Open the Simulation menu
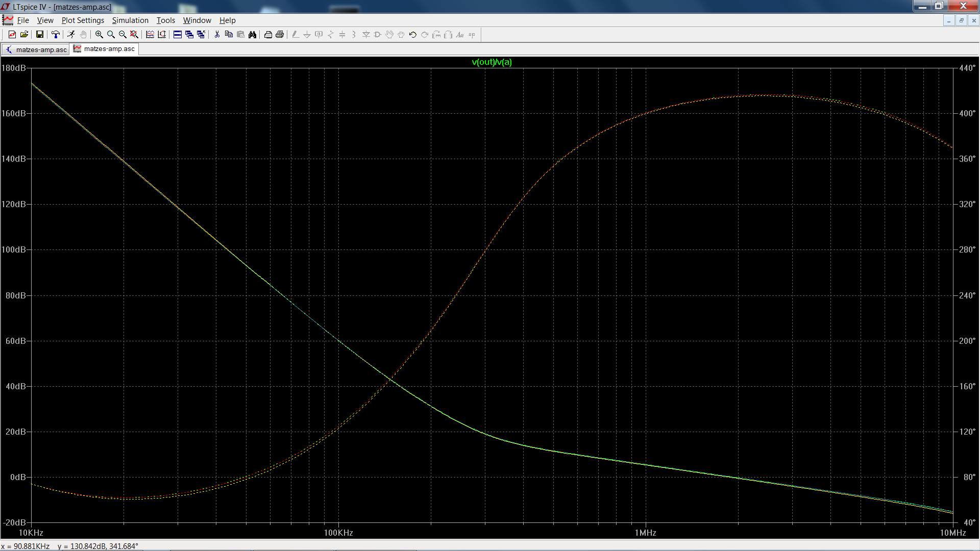This screenshot has width=980, height=551. pyautogui.click(x=130, y=20)
